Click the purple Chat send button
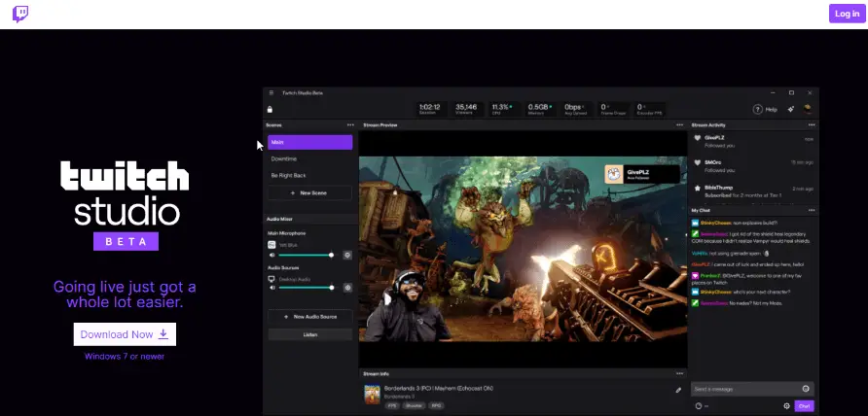 pyautogui.click(x=805, y=406)
